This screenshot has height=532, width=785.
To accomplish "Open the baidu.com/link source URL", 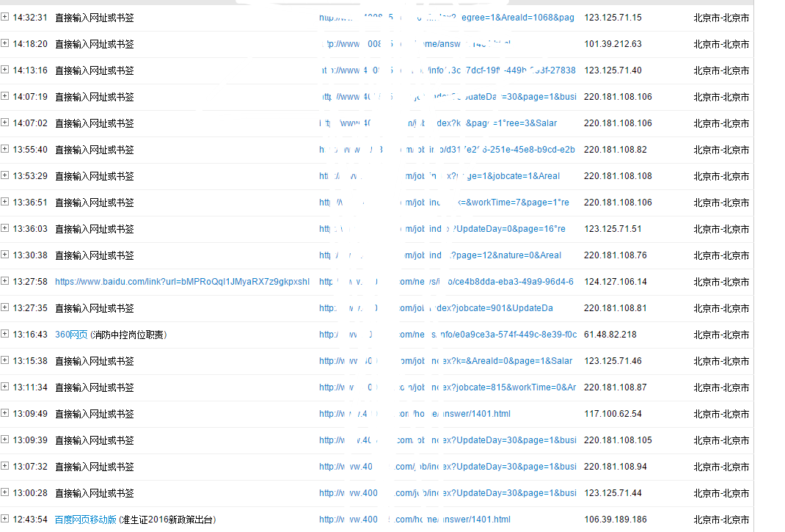I will click(182, 282).
